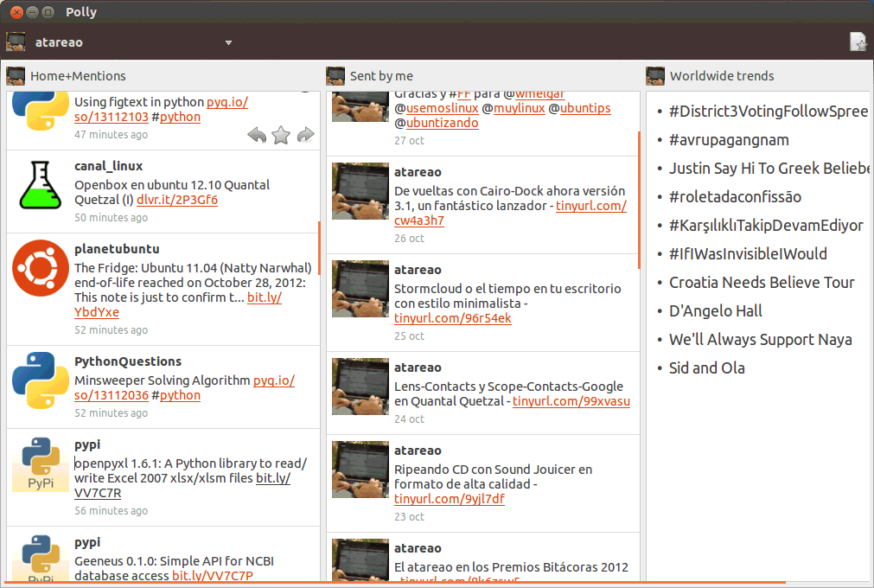Open tinyurl.com/99xvasu link
Image resolution: width=874 pixels, height=588 pixels.
(571, 401)
